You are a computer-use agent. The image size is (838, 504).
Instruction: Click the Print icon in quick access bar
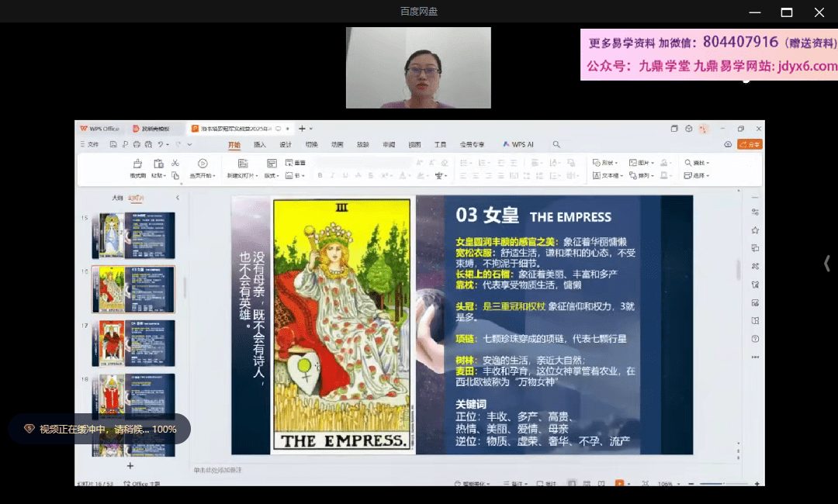[137, 144]
